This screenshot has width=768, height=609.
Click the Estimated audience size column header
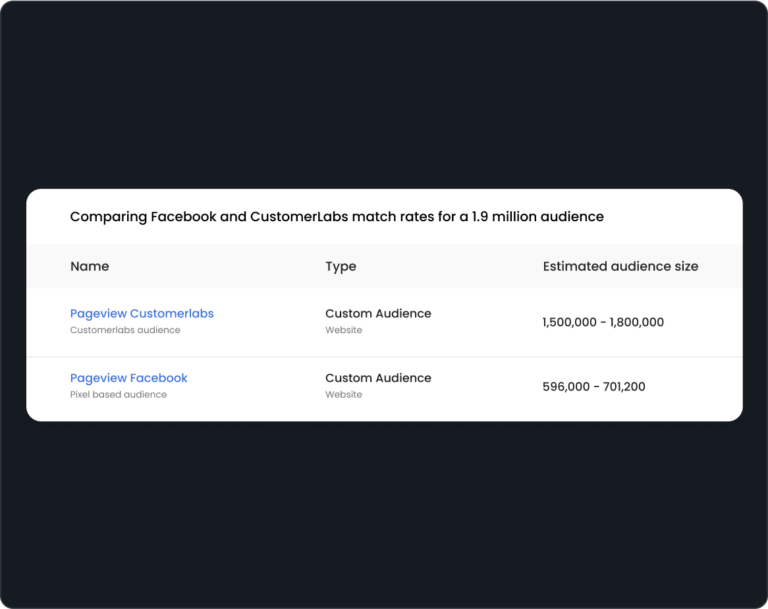coord(621,266)
